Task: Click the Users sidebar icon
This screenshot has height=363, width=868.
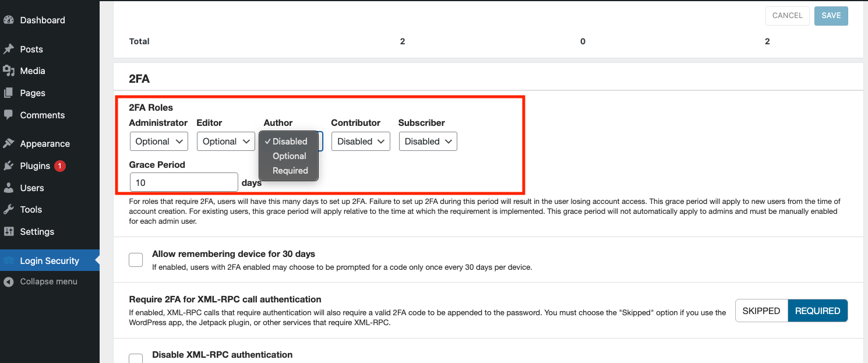Action: coord(9,188)
